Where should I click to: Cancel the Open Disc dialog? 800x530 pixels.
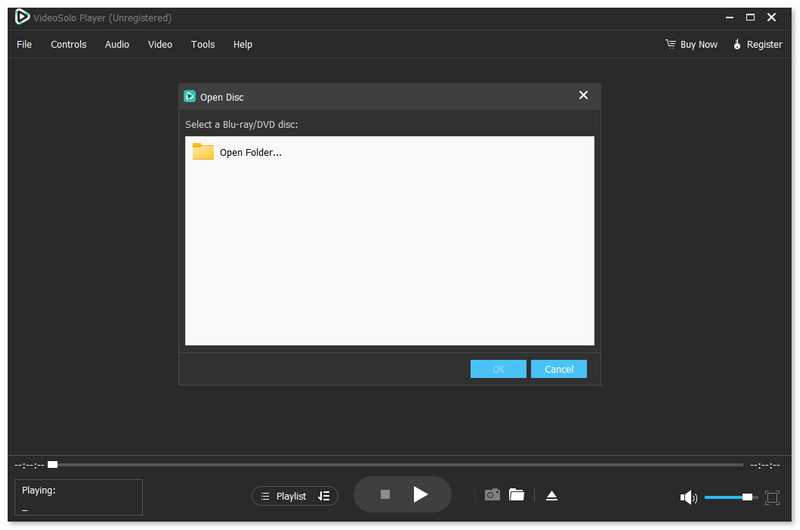(x=558, y=369)
